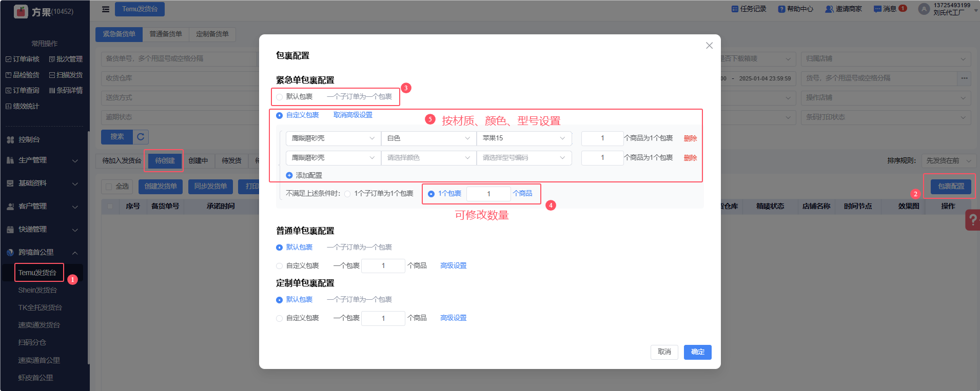Select 默认包裹 radio under 紧急单包裹配置
This screenshot has width=980, height=391.
point(280,97)
